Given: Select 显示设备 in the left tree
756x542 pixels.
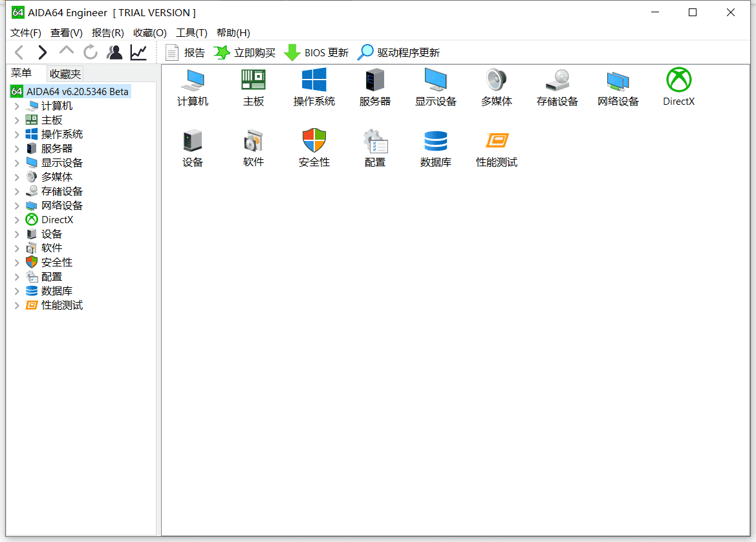Looking at the screenshot, I should (54, 163).
